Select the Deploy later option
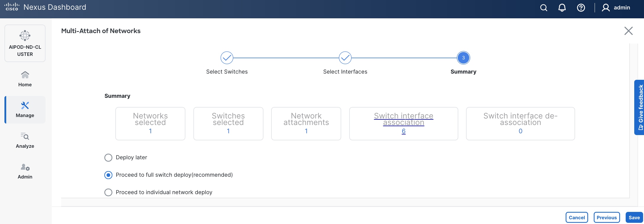The height and width of the screenshot is (224, 644). click(109, 158)
